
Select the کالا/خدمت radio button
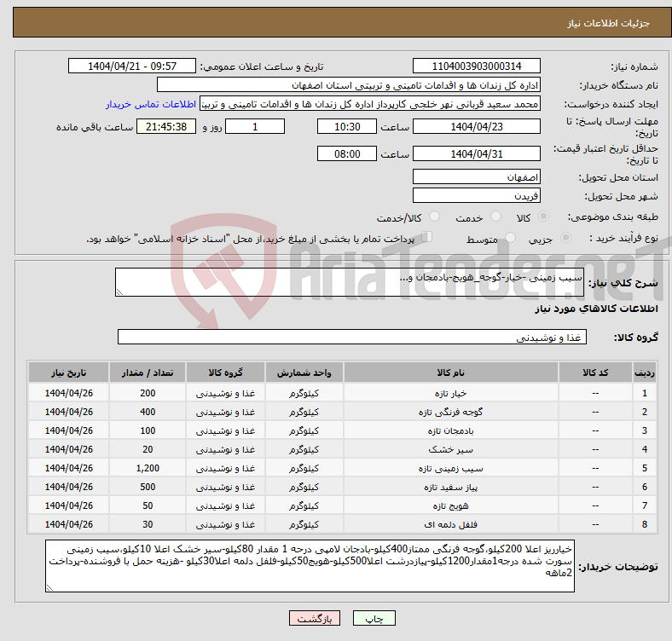click(435, 217)
